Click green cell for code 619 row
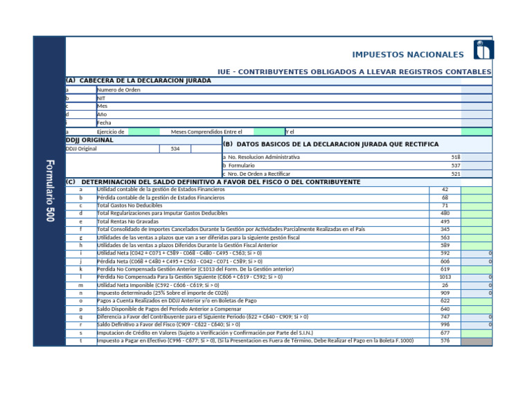 [x=477, y=269]
